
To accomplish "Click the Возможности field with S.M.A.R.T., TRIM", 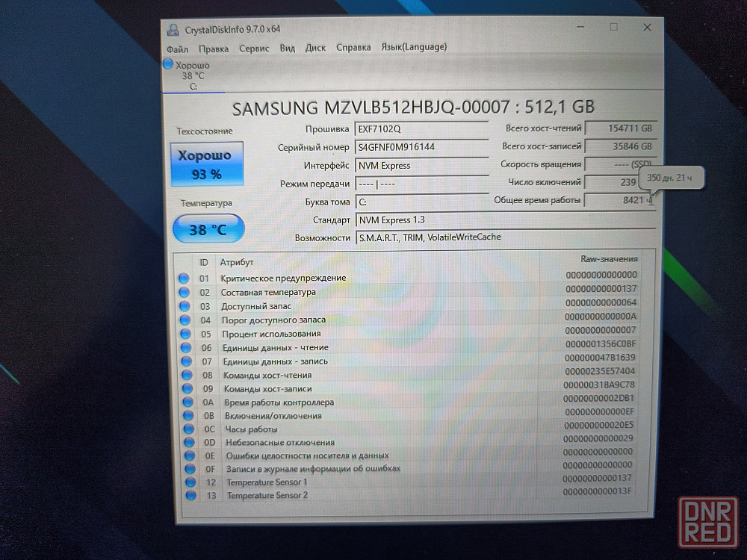I will click(506, 237).
